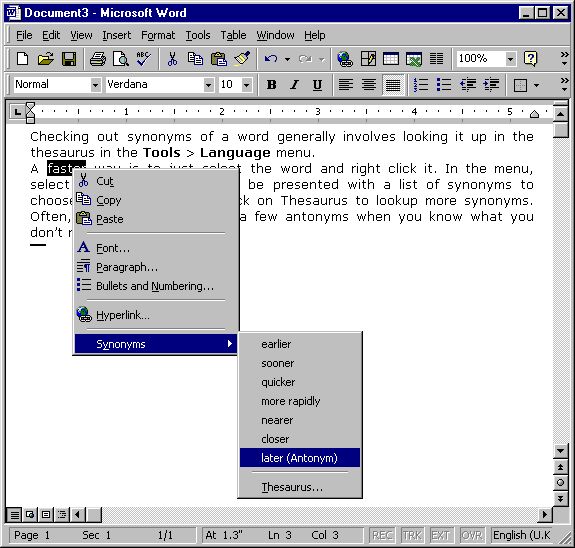The width and height of the screenshot is (575, 548).
Task: Open the Style dropdown showing Normal
Action: pos(95,85)
